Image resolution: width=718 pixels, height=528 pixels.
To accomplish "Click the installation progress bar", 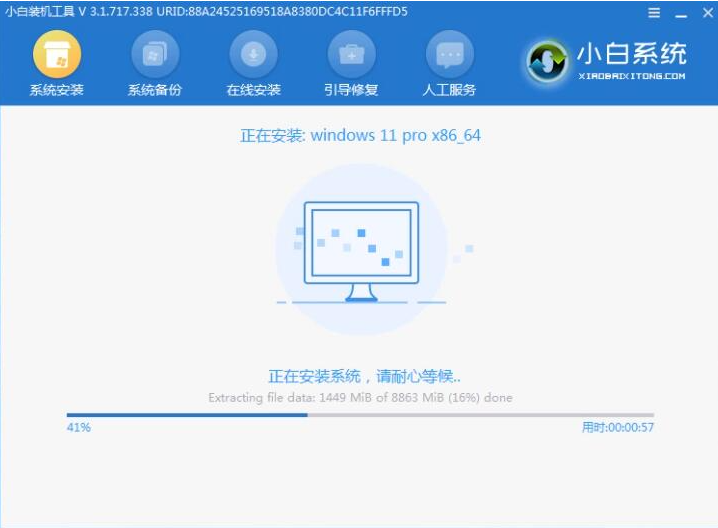I will [360, 415].
